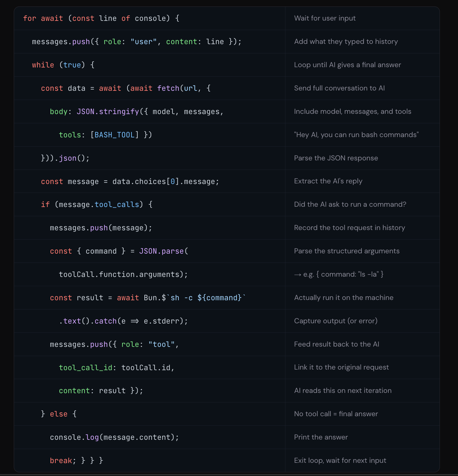Click the 'data.choices[0].message' code line
The height and width of the screenshot is (476, 458).
130,182
